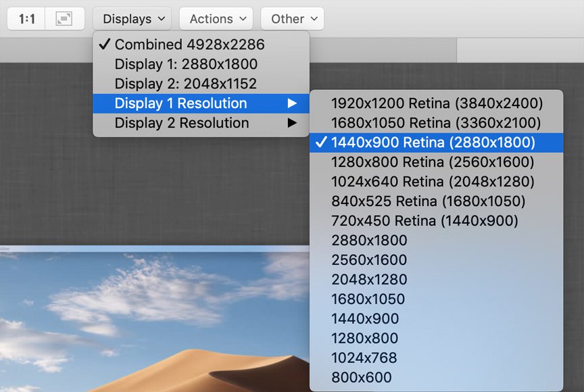Select Display 2: 2048x1152 view
Image resolution: width=584 pixels, height=392 pixels.
tap(188, 83)
